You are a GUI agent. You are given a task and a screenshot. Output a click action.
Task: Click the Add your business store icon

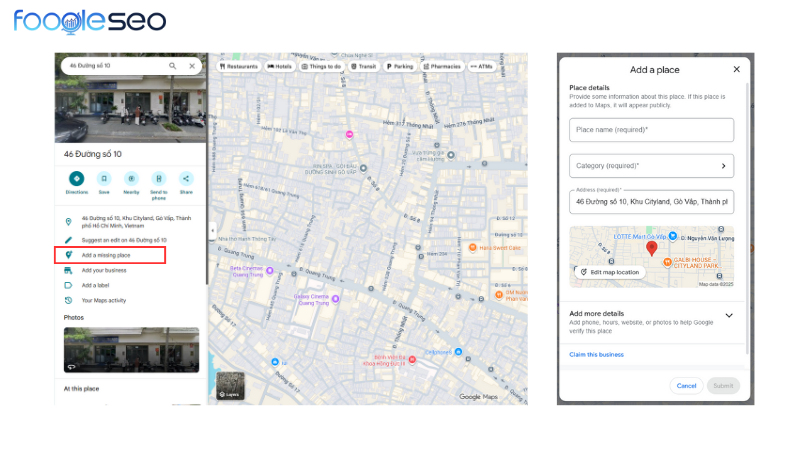coord(68,270)
